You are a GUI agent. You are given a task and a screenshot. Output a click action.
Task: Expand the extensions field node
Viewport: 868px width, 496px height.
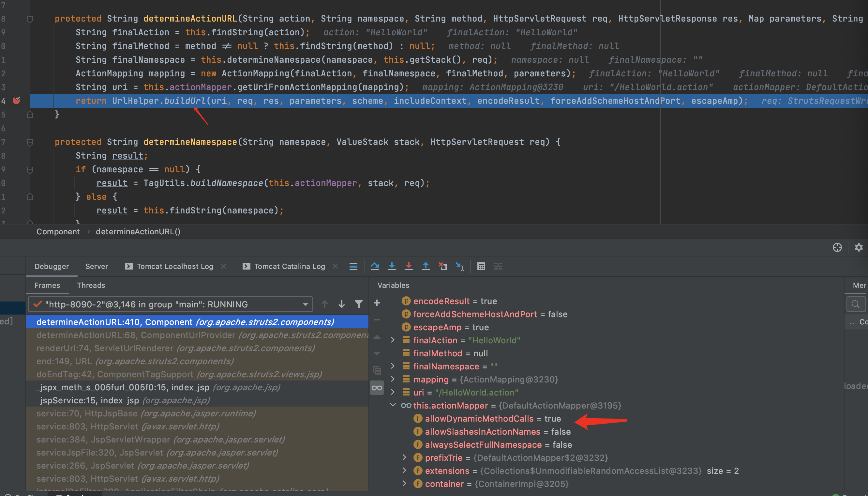point(404,470)
